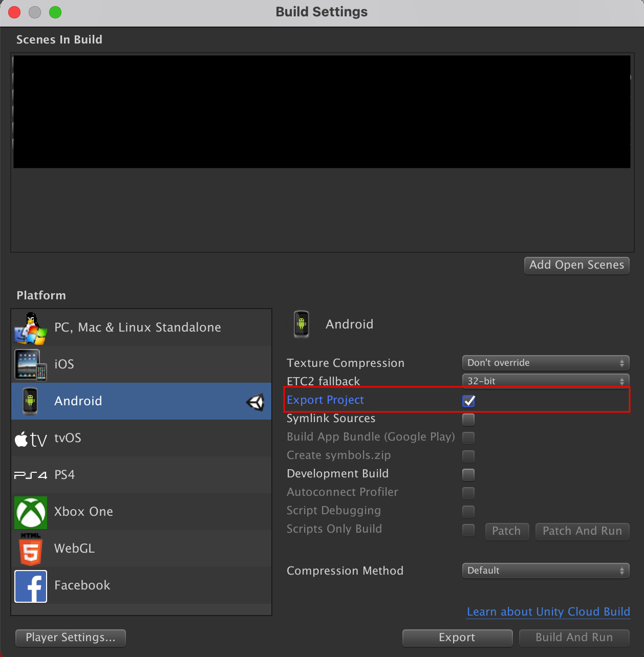Open Learn about Unity Cloud Build link
This screenshot has height=657, width=644.
tap(548, 612)
